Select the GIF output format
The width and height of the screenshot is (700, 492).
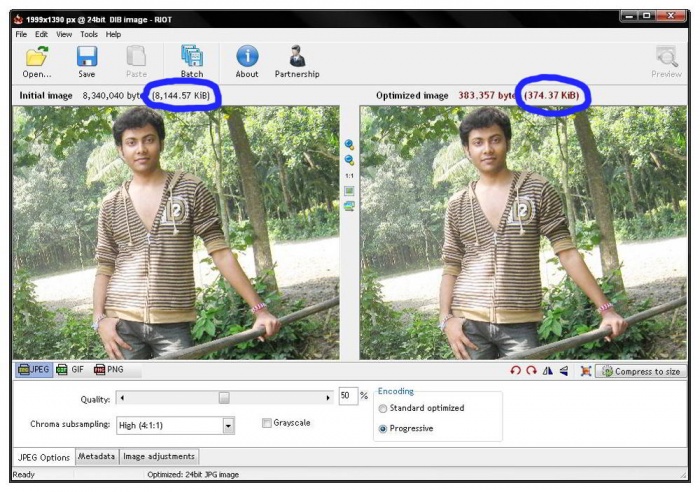point(71,370)
